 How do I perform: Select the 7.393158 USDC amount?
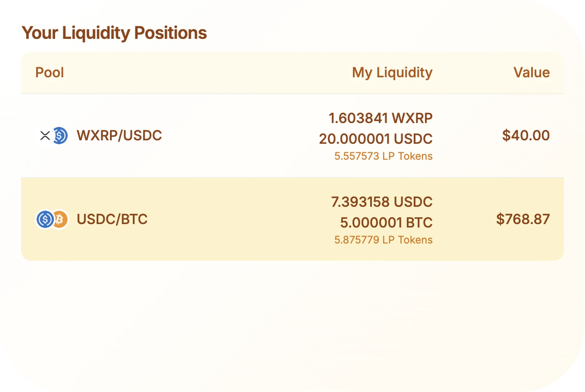pos(382,202)
